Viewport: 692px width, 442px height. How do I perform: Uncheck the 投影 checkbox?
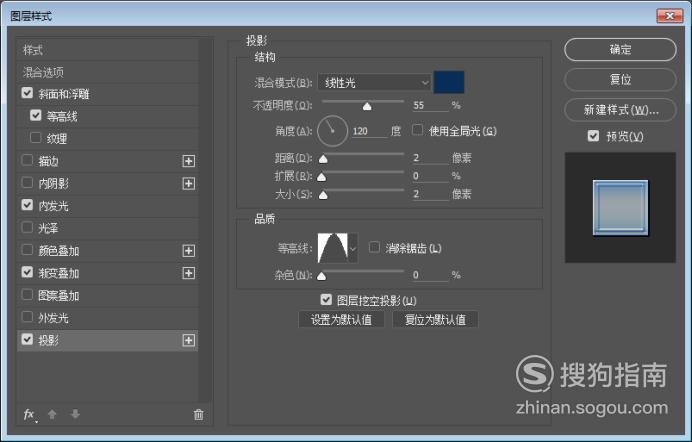coord(27,340)
